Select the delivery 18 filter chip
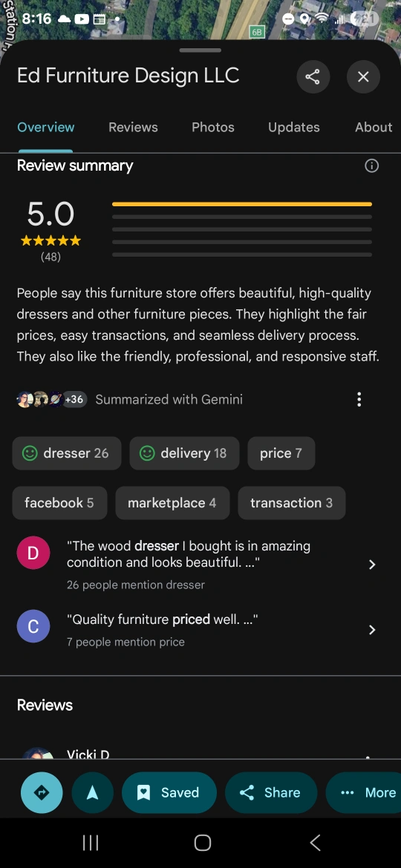Screen dimensions: 401x868 pos(184,453)
